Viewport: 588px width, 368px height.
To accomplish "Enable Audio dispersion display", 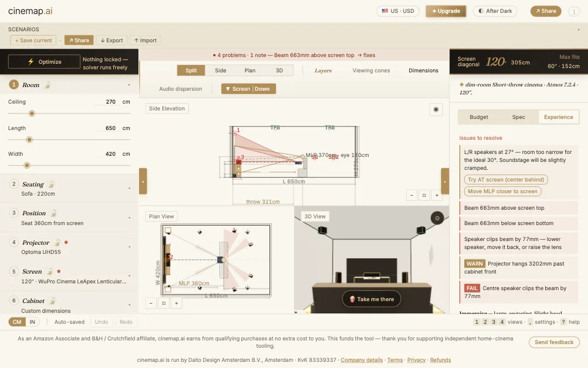I will pyautogui.click(x=180, y=89).
